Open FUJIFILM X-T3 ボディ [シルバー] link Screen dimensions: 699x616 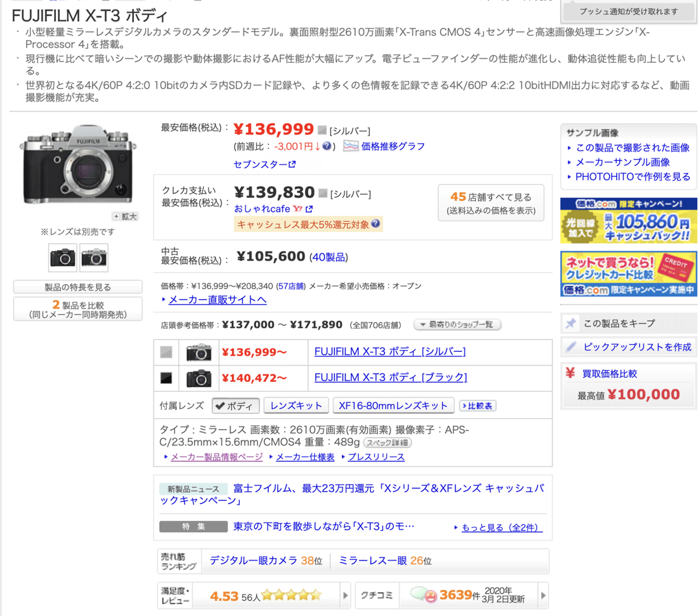pos(390,352)
